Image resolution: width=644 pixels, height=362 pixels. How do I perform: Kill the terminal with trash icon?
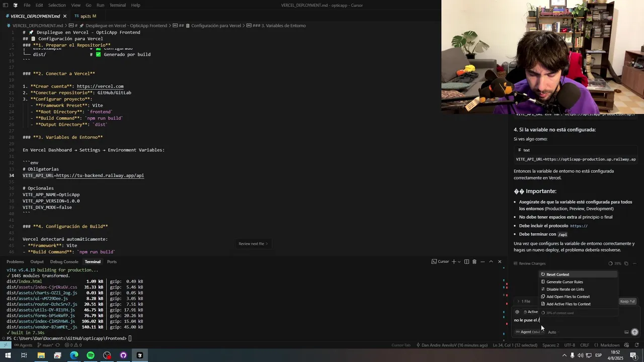point(474,261)
